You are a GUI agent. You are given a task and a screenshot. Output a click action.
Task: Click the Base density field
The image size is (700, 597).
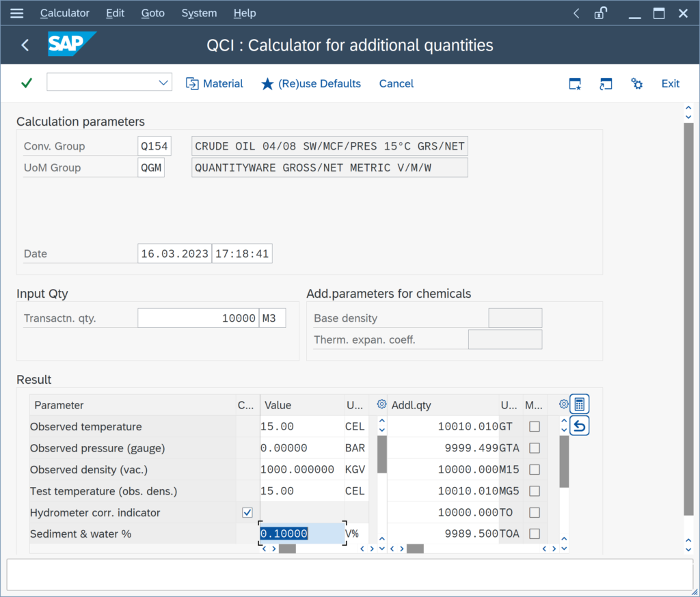(515, 318)
